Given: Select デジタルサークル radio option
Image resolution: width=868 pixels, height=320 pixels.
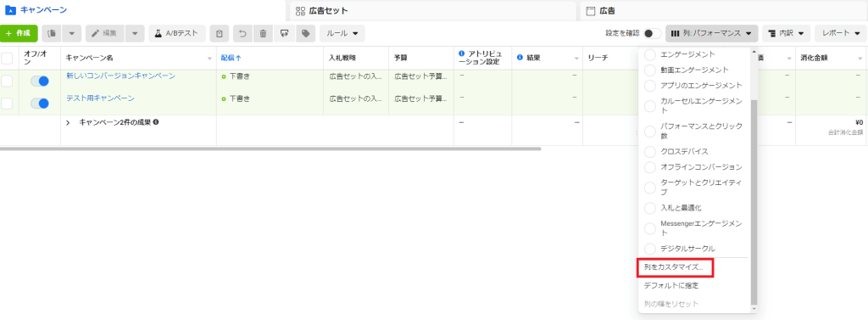Looking at the screenshot, I should (650, 249).
